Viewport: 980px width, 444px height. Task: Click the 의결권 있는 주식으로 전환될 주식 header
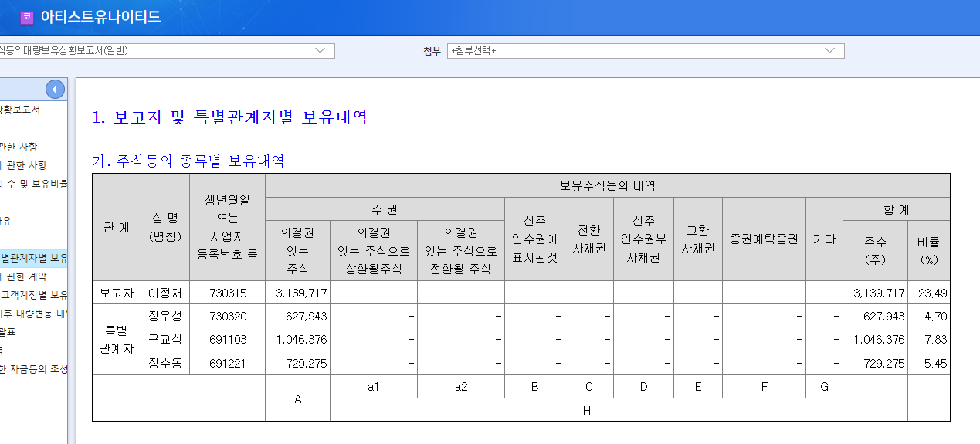coord(461,251)
